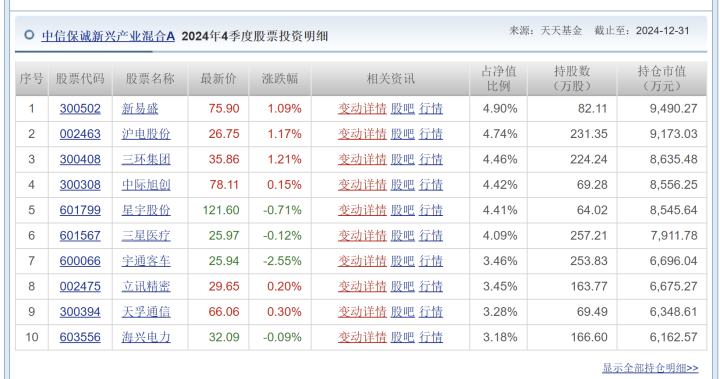Select the price 121.60 cell
The width and height of the screenshot is (720, 379).
219,210
